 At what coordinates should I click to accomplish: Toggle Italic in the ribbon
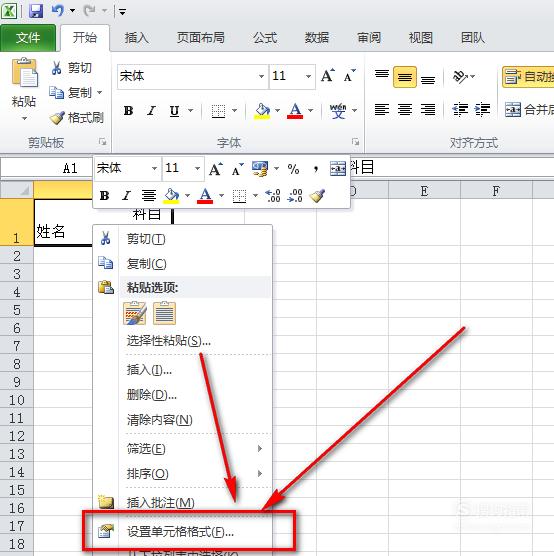pos(151,111)
